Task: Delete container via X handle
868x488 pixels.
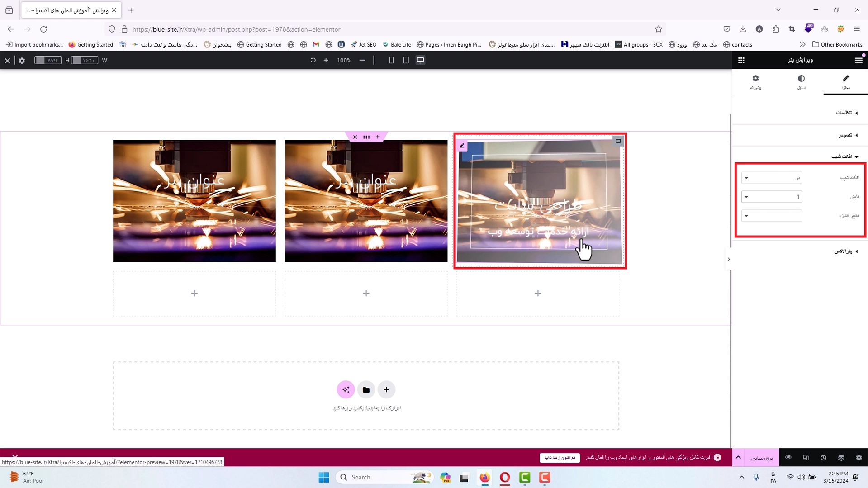Action: pos(355,137)
